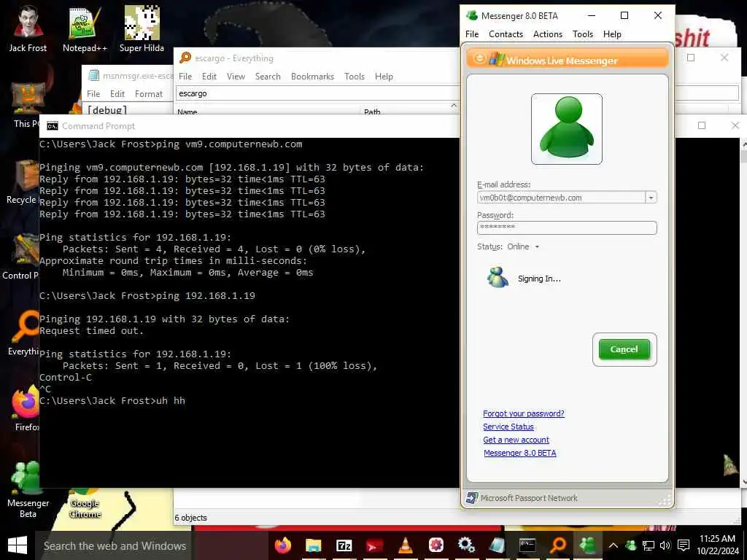The image size is (747, 560).
Task: Open the red arrow app on taskbar
Action: point(374,545)
